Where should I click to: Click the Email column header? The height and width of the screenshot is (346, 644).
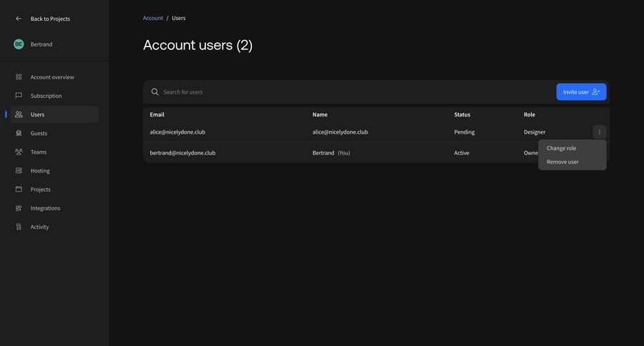(x=157, y=114)
